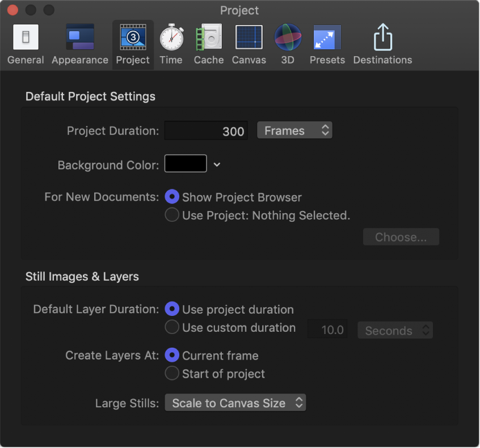The width and height of the screenshot is (480, 448).
Task: Open the Seconds unit dropdown
Action: 395,330
